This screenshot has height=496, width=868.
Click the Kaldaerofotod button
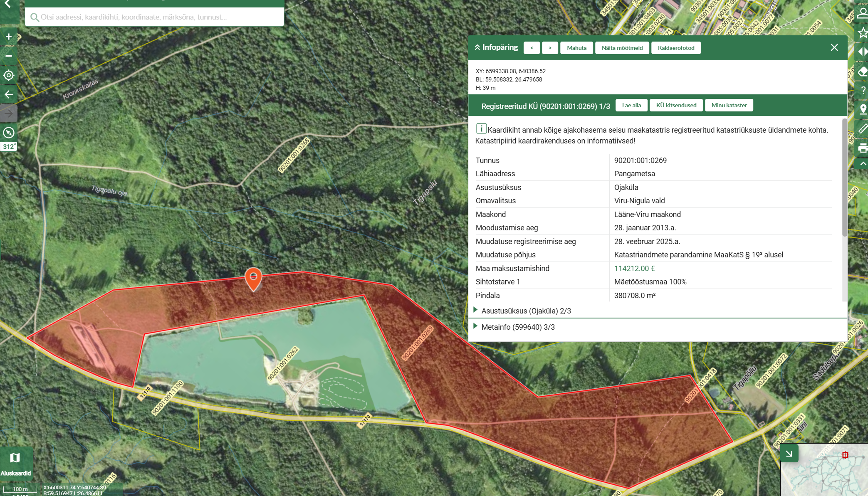click(676, 48)
